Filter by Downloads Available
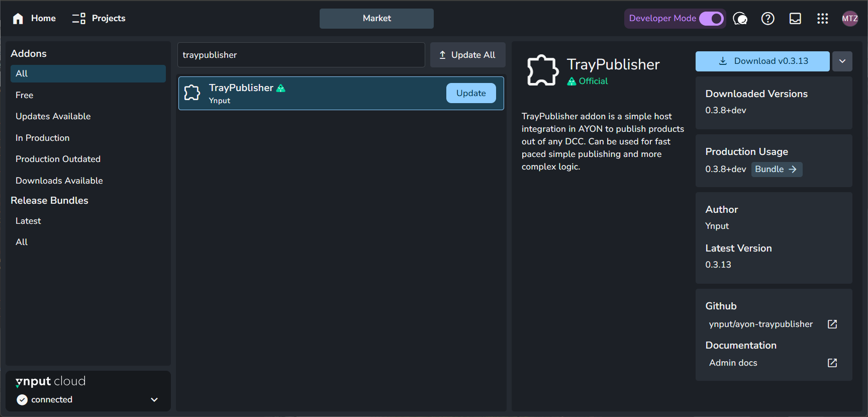 click(x=88, y=181)
